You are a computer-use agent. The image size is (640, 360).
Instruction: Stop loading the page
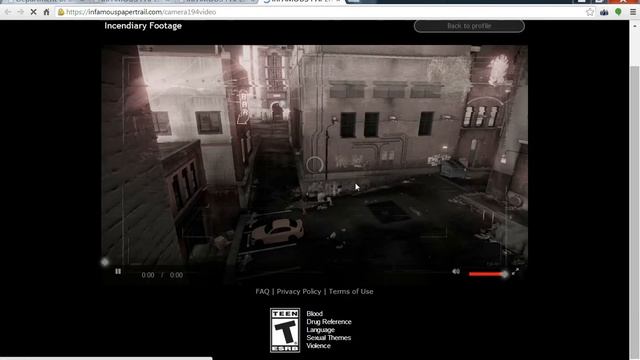tap(33, 12)
